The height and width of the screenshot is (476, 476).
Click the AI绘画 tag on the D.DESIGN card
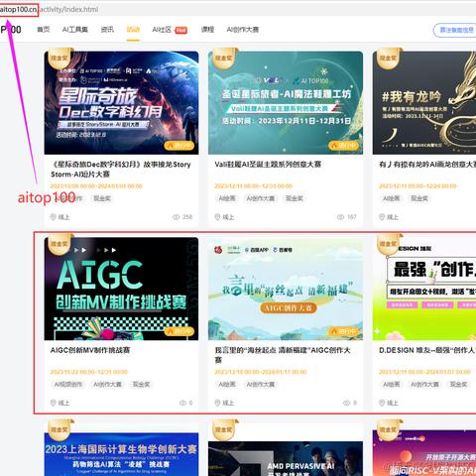(x=392, y=384)
